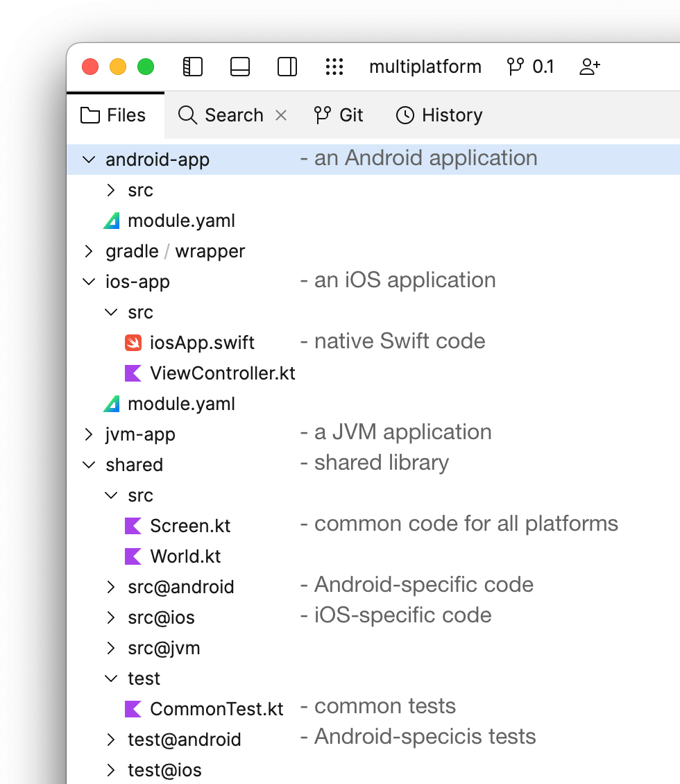This screenshot has height=784, width=680.
Task: Collapse the android-app folder
Action: (x=89, y=160)
